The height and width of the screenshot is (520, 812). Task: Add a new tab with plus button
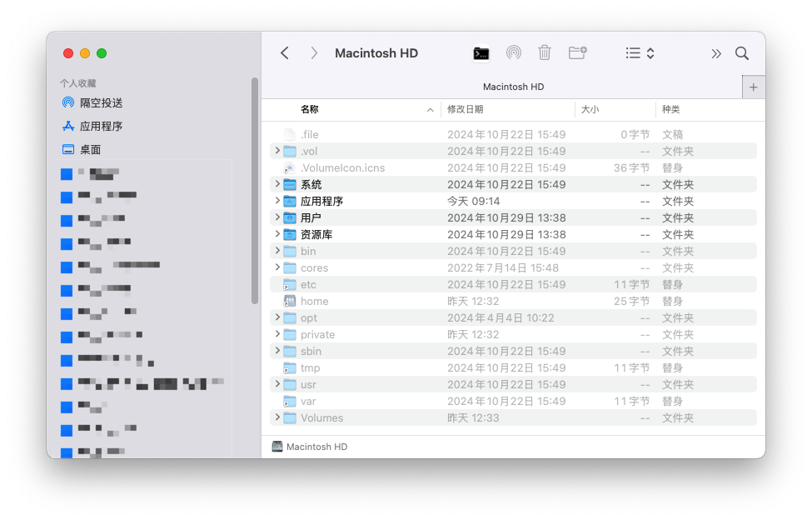[x=754, y=87]
